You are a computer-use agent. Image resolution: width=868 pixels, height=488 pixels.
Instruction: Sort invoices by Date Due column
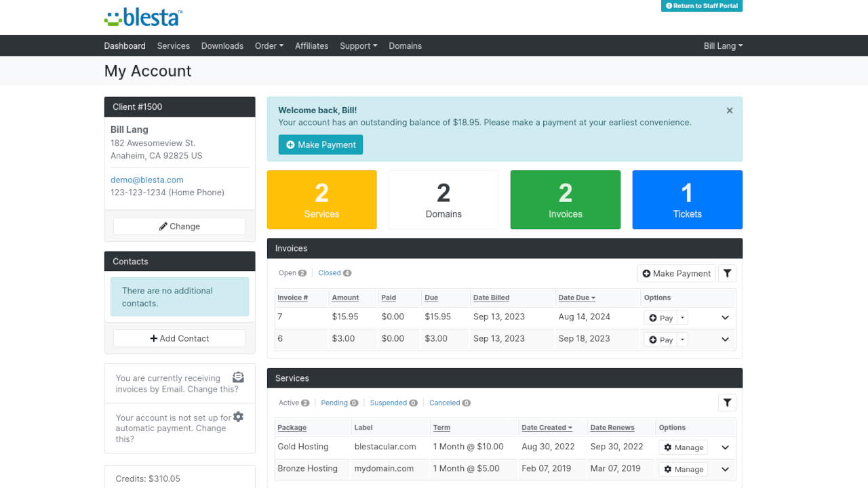pos(576,298)
